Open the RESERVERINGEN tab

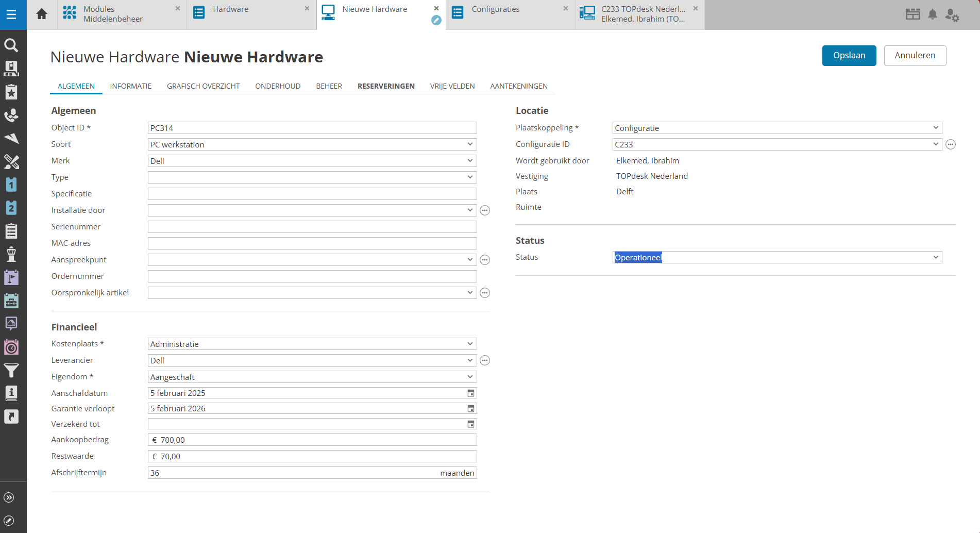point(386,86)
